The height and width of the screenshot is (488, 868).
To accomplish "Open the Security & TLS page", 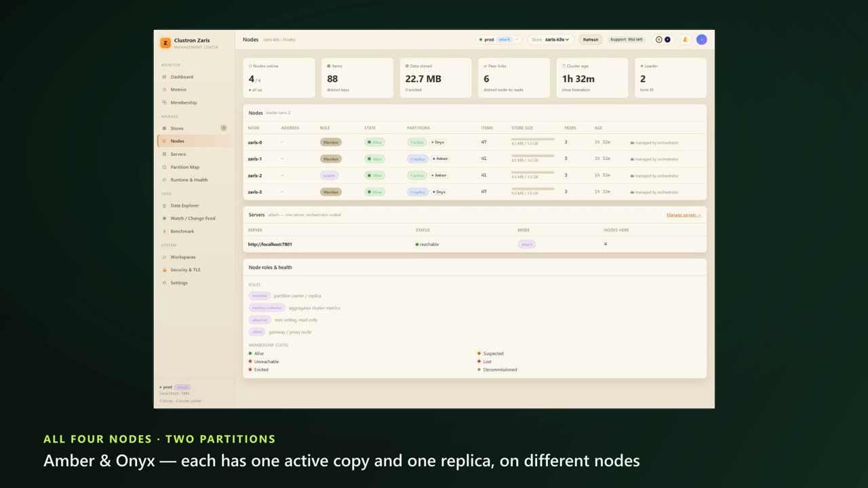I will pos(194,270).
